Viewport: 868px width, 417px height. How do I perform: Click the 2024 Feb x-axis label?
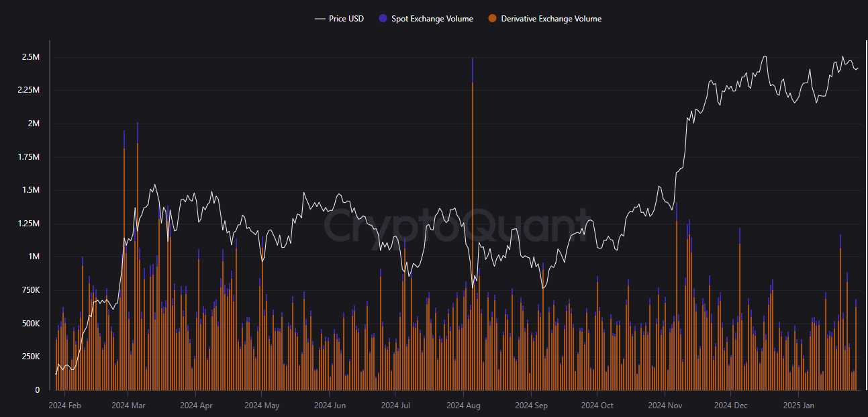(x=65, y=406)
